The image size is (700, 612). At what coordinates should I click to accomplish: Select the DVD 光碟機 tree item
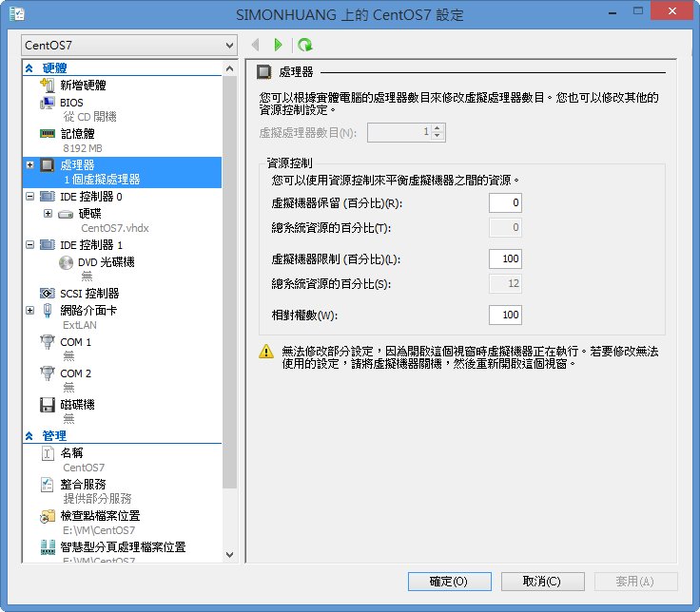(122, 269)
